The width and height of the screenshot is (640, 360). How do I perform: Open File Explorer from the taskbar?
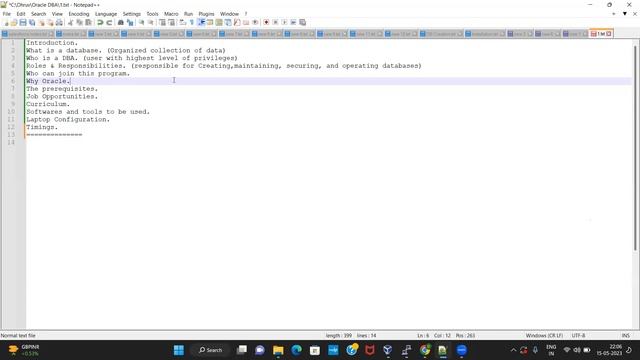coord(278,350)
